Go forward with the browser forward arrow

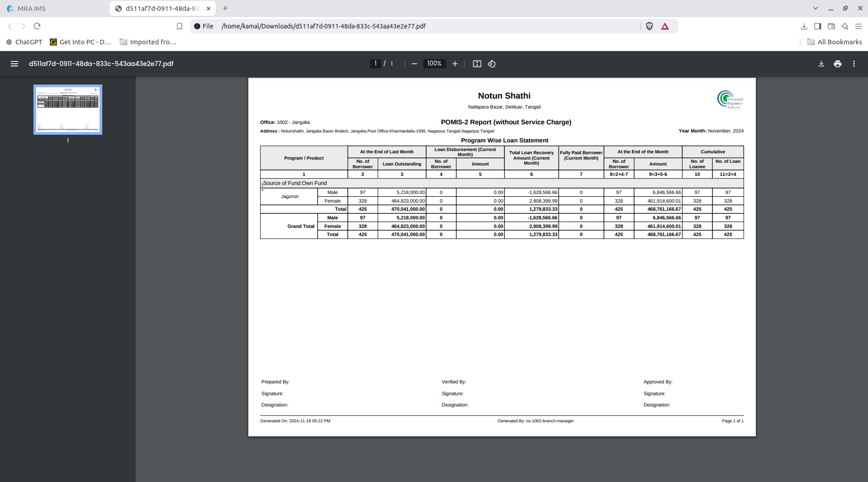click(24, 26)
